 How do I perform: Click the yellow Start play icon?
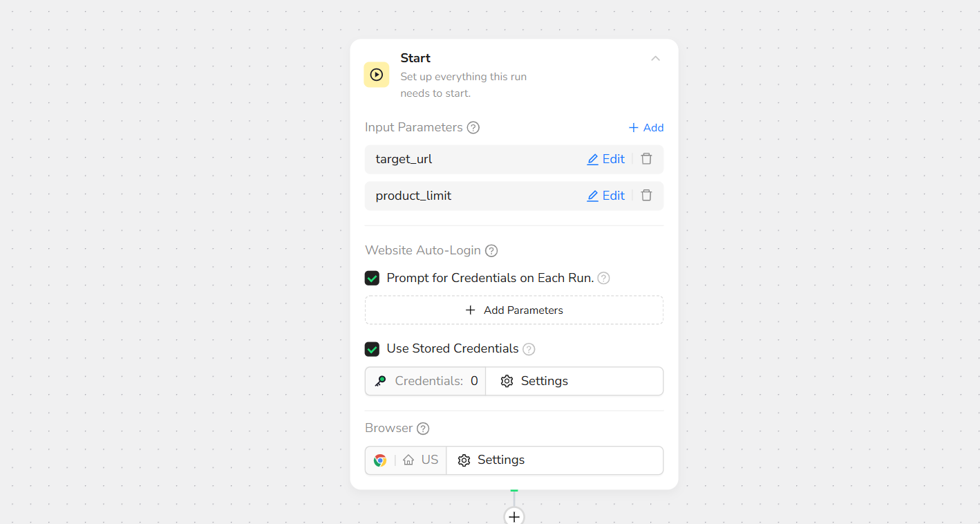click(x=377, y=75)
